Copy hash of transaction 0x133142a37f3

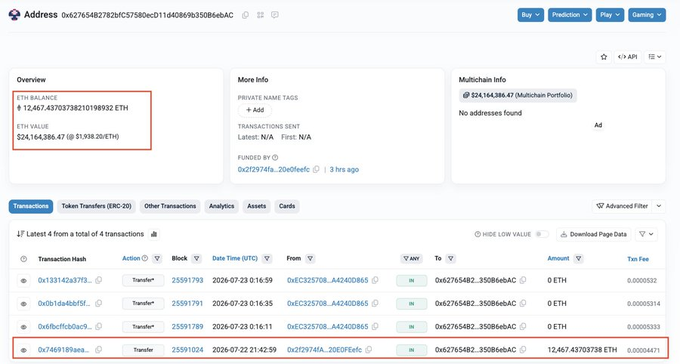99,280
